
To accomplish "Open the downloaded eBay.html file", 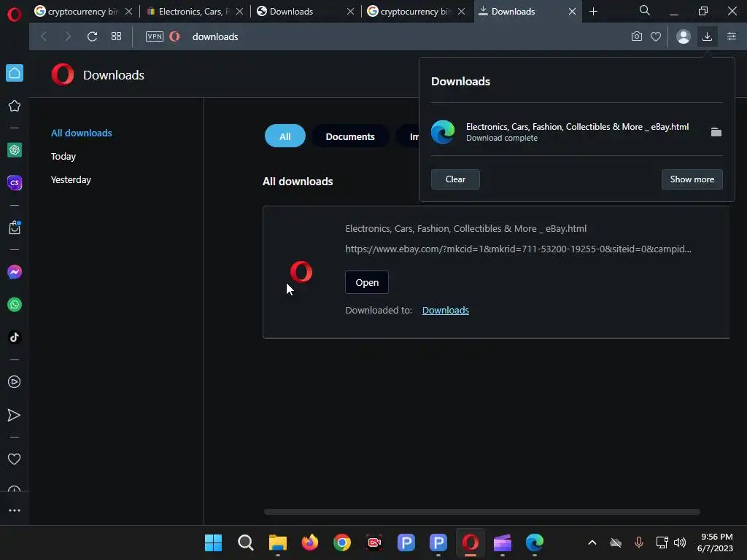I will coord(367,282).
